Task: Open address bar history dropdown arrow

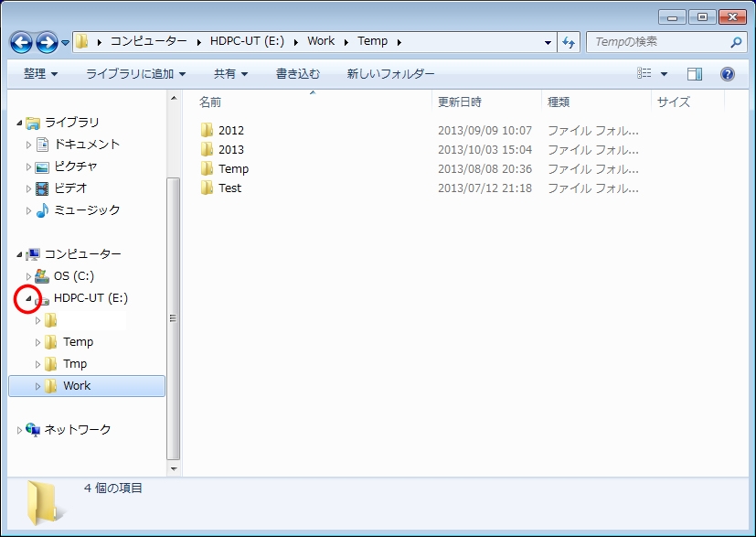Action: 548,42
